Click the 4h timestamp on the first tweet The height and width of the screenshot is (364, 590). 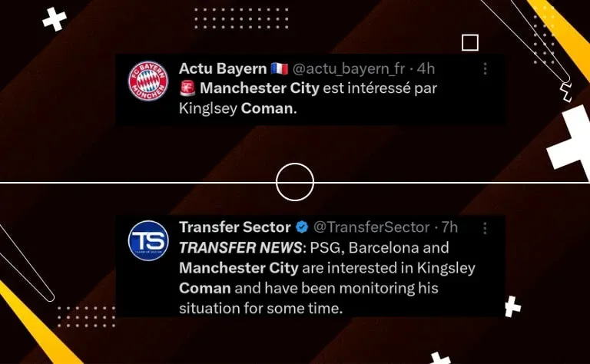pos(426,69)
